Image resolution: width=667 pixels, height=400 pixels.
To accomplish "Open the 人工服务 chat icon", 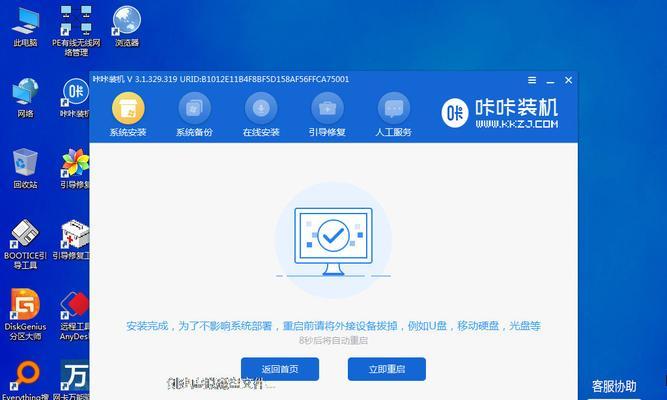I will [393, 109].
